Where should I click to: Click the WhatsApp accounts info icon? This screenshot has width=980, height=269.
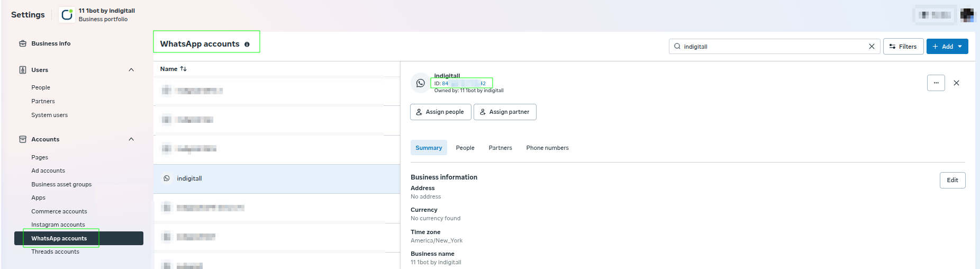[247, 44]
